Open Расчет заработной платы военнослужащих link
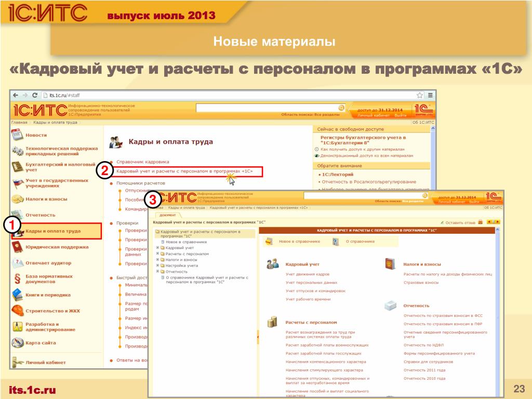532x399 pixels. pos(327,345)
